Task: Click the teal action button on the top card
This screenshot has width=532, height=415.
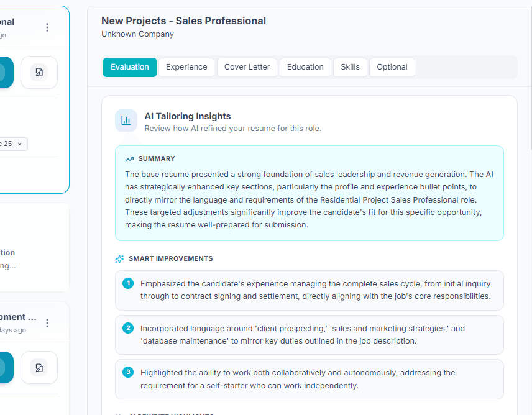Action: pyautogui.click(x=4, y=73)
